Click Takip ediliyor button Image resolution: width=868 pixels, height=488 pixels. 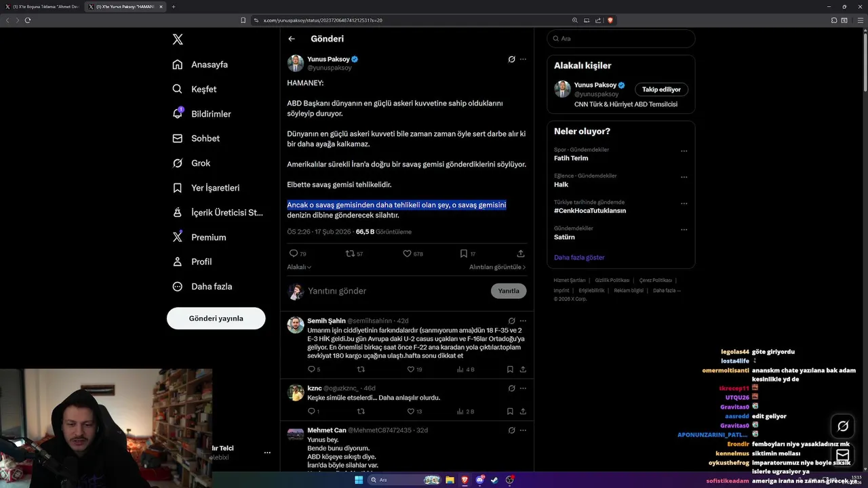661,89
